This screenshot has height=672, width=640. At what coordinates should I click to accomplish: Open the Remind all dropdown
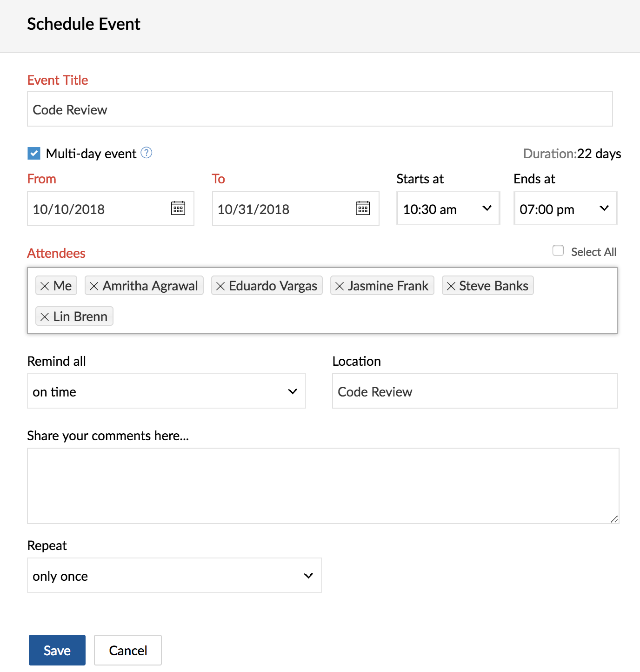167,391
